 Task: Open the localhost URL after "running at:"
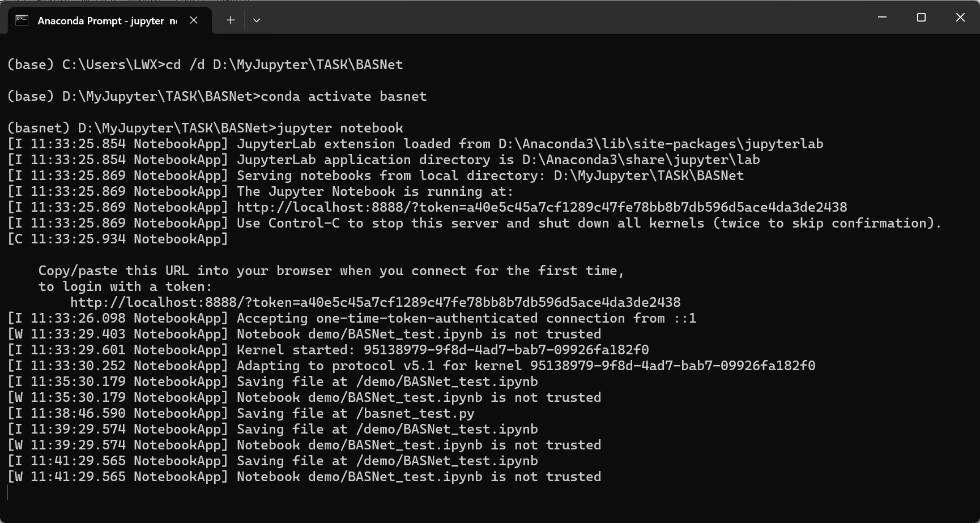point(542,208)
